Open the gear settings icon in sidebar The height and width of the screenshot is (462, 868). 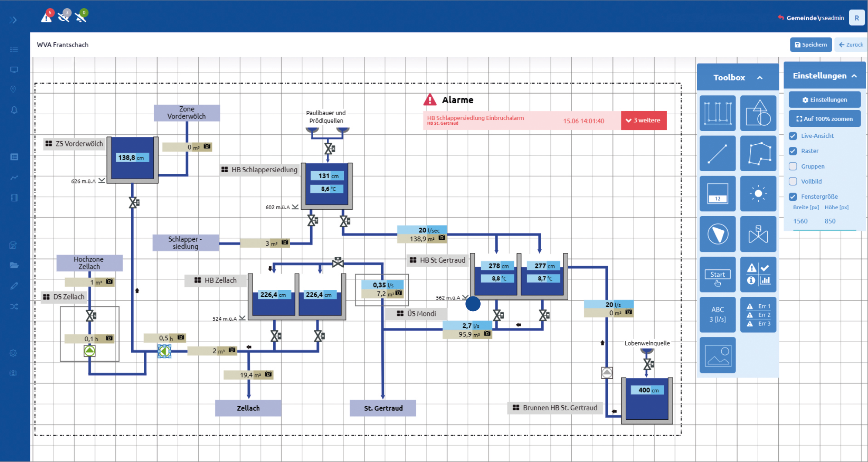pos(14,353)
